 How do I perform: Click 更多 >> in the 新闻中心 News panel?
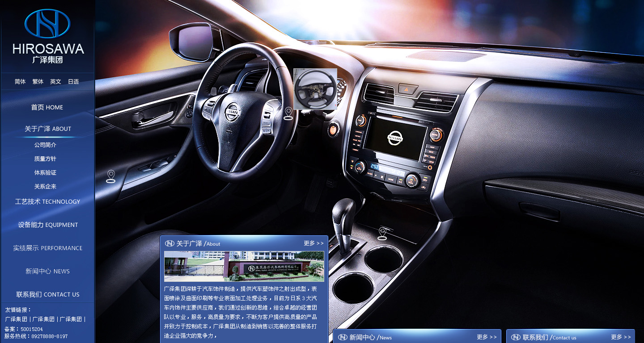(487, 337)
